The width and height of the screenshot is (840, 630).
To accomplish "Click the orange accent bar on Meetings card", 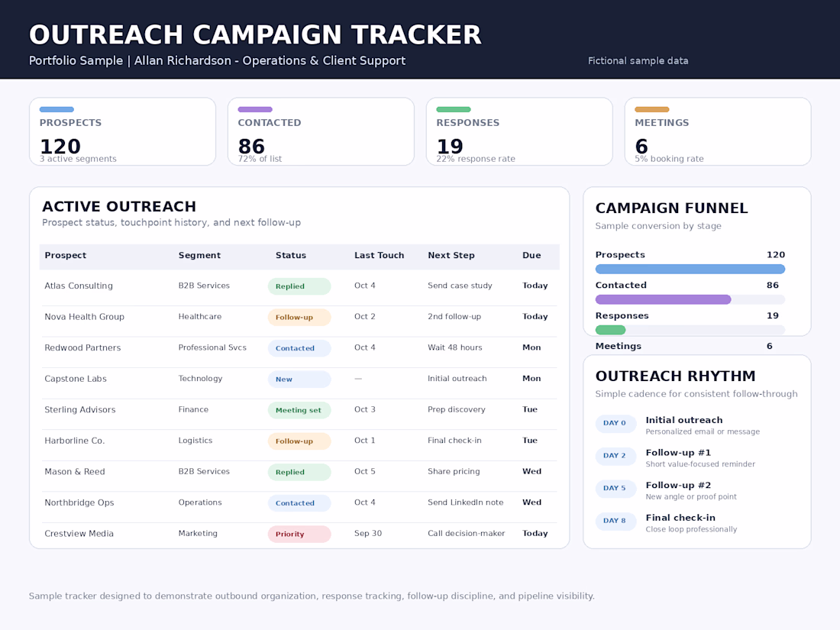I will pyautogui.click(x=652, y=109).
